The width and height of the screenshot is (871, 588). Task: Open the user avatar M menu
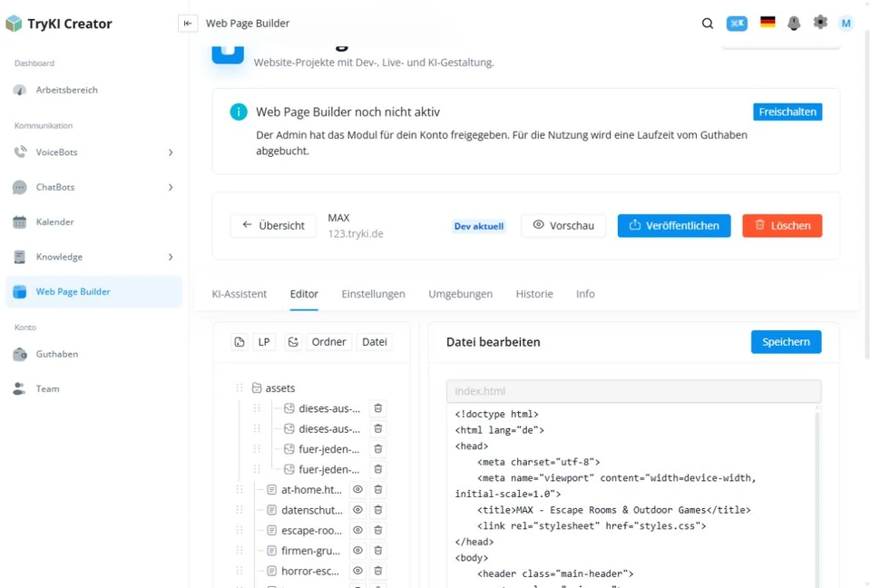coord(846,24)
